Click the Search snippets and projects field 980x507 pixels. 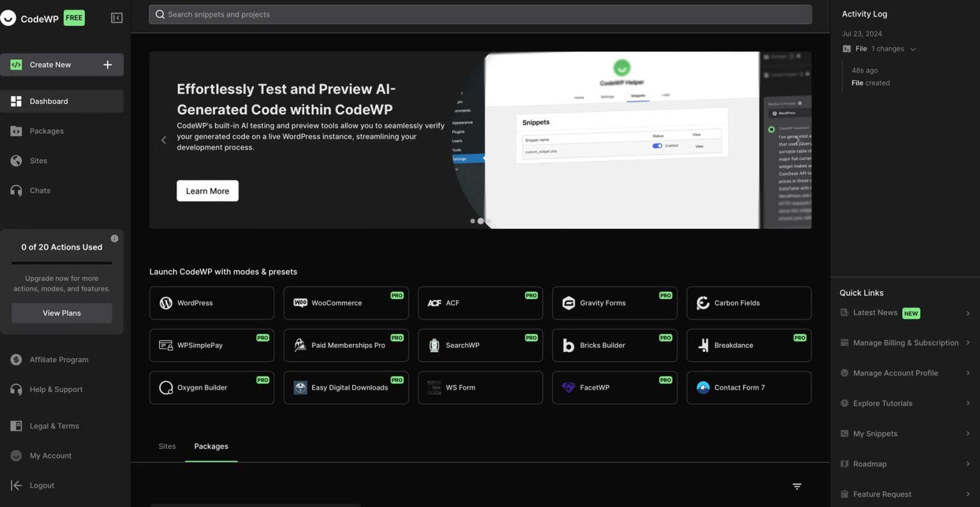tap(480, 14)
